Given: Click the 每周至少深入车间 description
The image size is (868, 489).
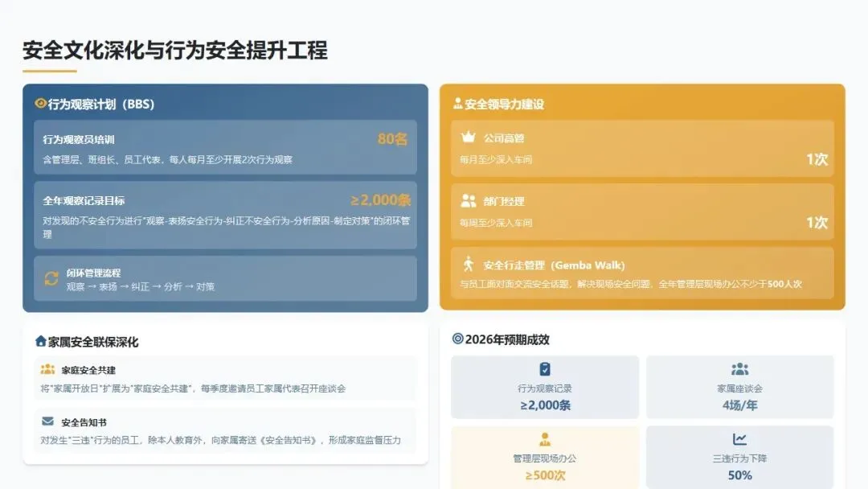Looking at the screenshot, I should (x=495, y=223).
